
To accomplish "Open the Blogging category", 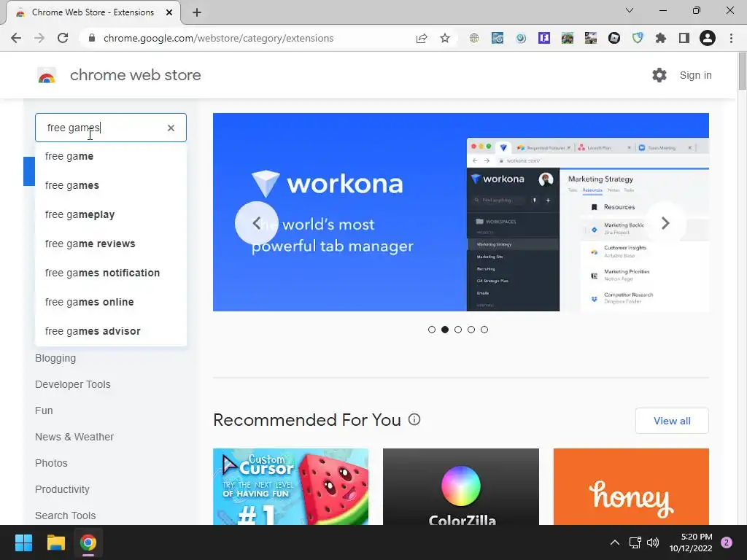I will click(x=55, y=358).
